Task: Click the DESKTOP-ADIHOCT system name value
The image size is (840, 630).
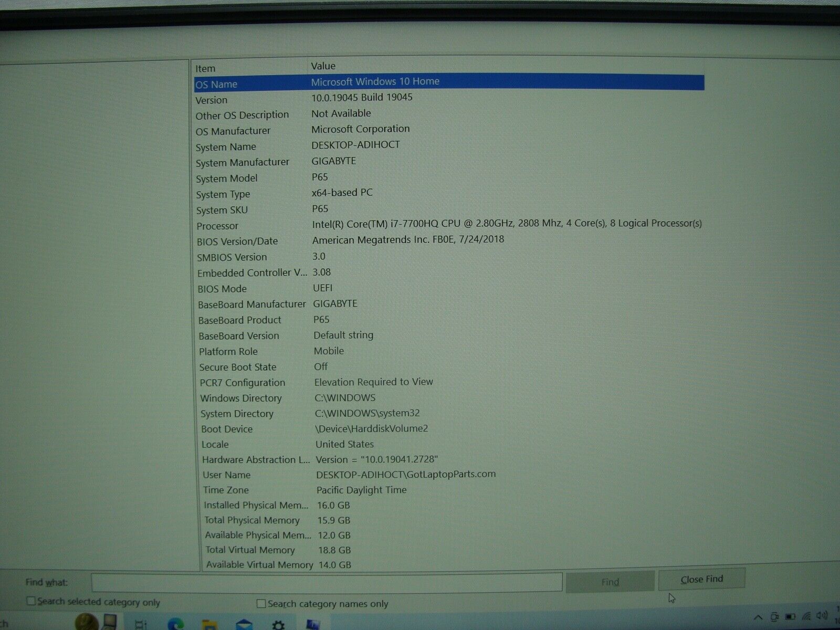Action: (355, 145)
